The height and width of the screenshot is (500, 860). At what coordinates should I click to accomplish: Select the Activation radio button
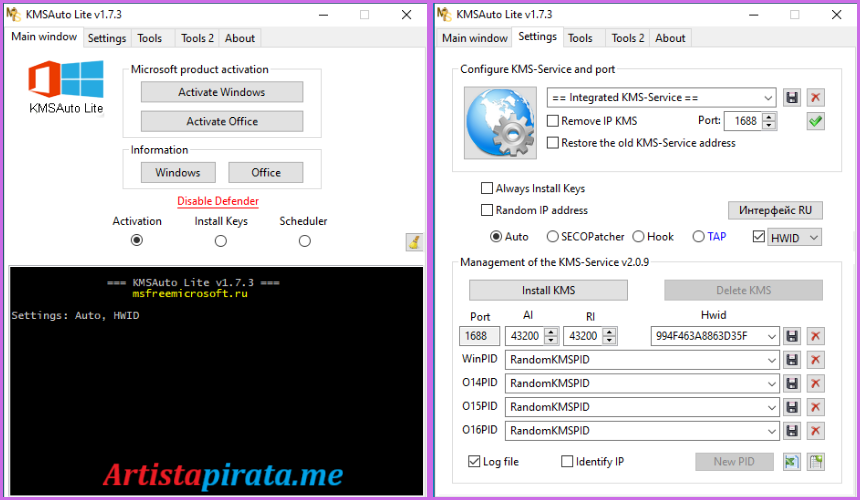tap(137, 240)
